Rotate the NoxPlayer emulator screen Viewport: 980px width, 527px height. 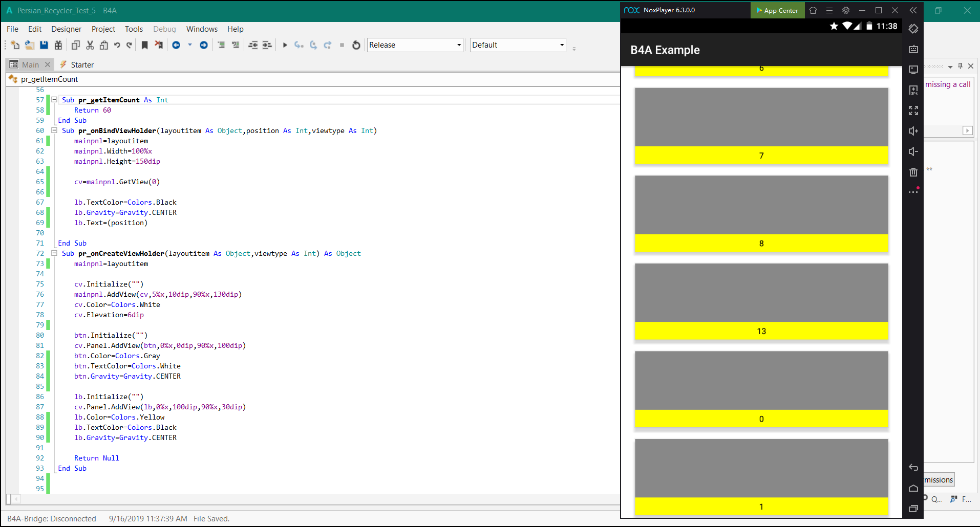click(x=913, y=29)
